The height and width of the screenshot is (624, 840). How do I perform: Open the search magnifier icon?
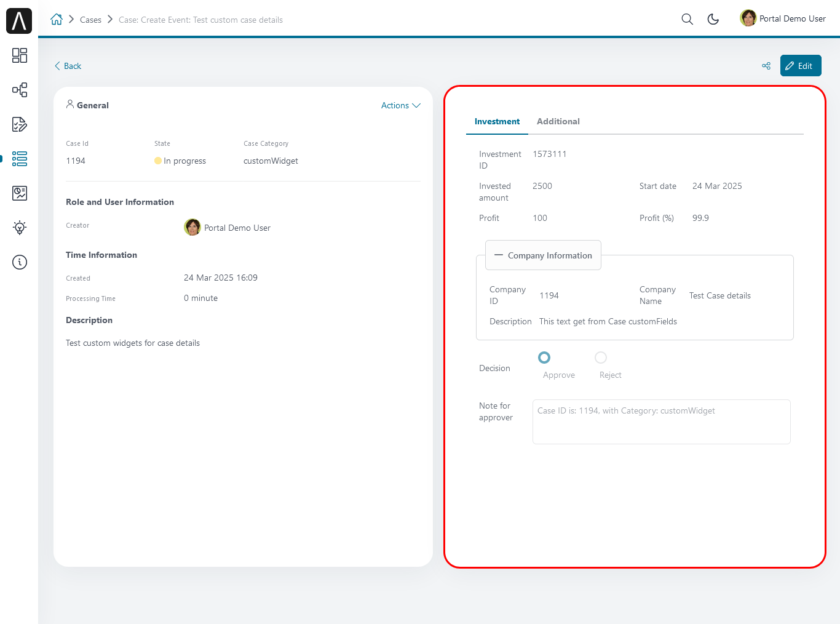point(687,19)
